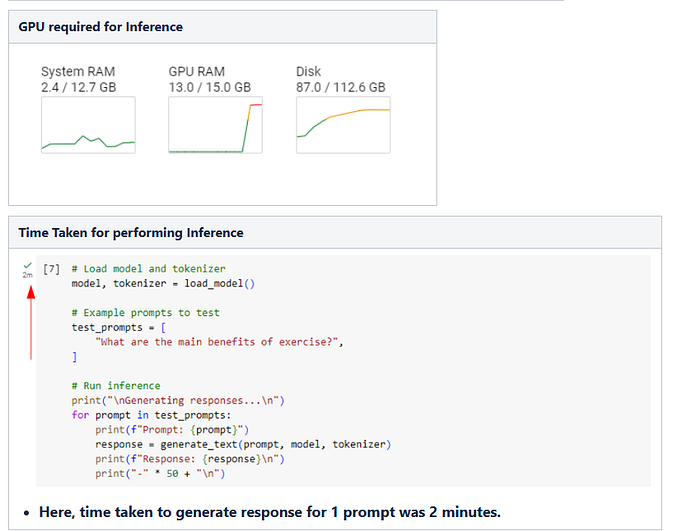The image size is (700, 531).
Task: Select the GPU RAM label
Action: [x=197, y=72]
